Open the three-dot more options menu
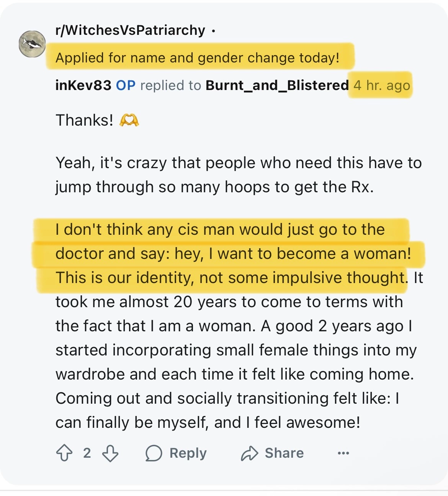 (x=343, y=453)
